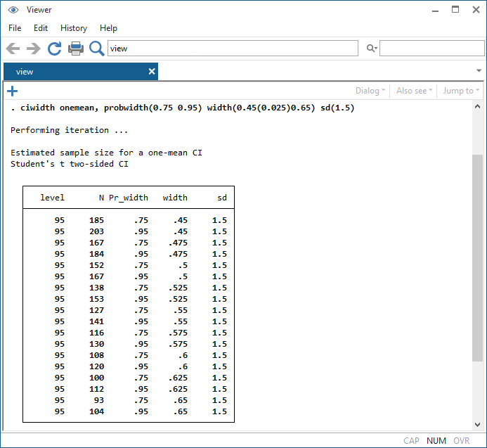Close the Viewer window
Viewport: 487px width, 448px height.
[x=476, y=10]
